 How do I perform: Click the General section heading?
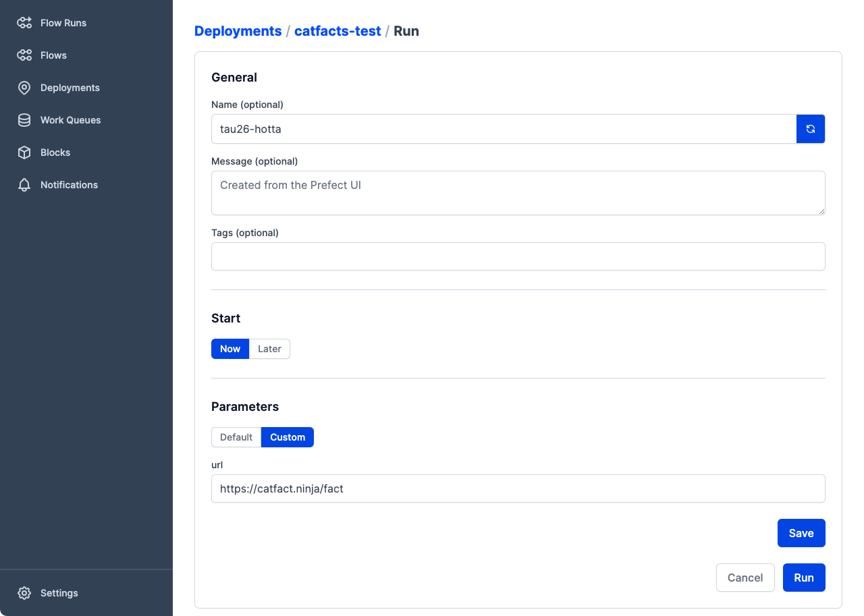pyautogui.click(x=234, y=78)
